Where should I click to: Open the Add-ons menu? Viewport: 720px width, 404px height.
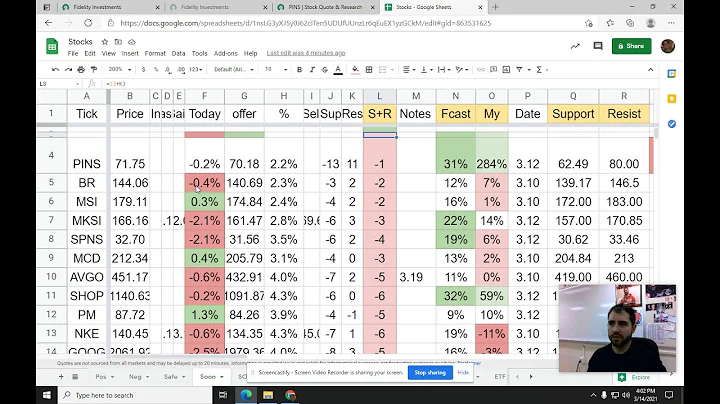tap(225, 53)
